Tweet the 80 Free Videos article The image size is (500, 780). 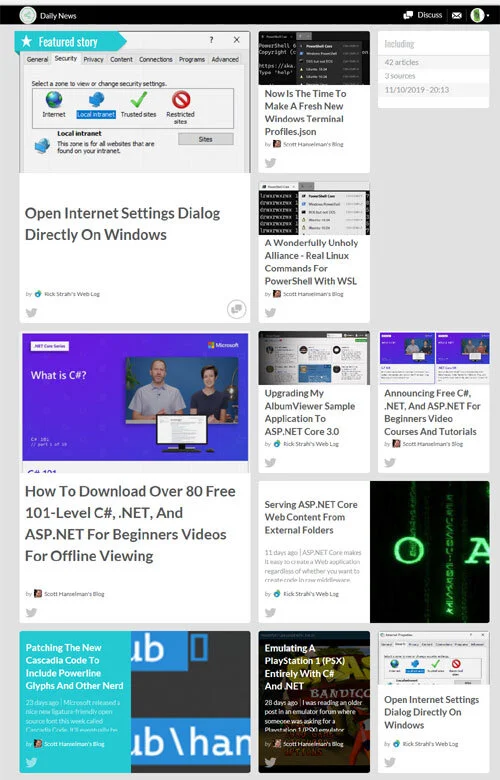tap(31, 612)
